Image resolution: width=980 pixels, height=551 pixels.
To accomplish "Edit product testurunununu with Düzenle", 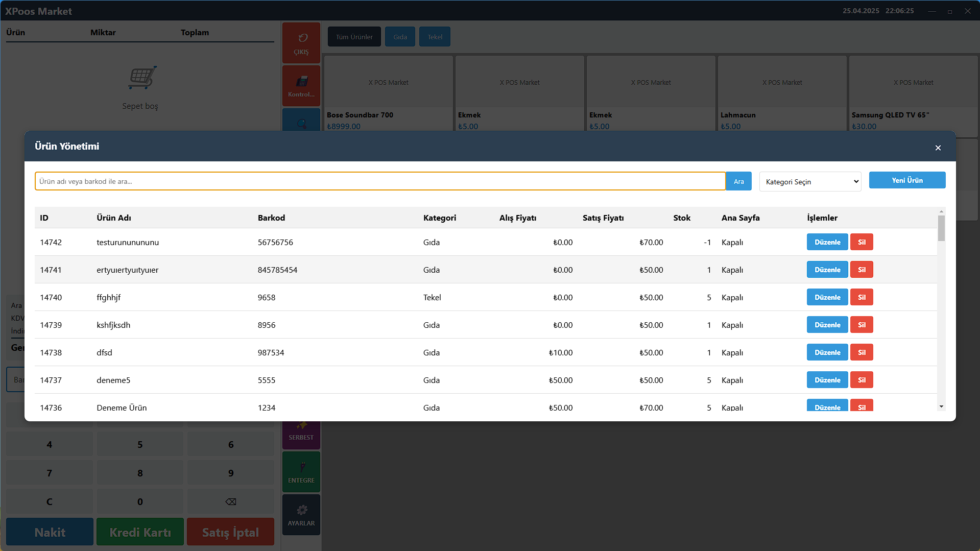I will (x=827, y=242).
